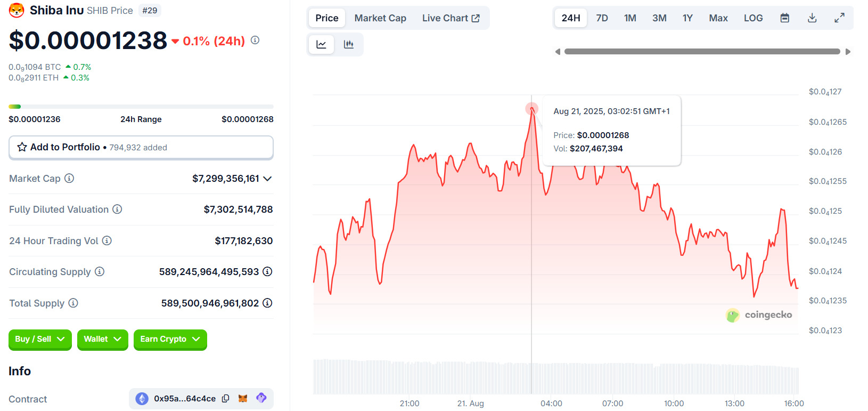The width and height of the screenshot is (868, 411).
Task: Click the $7,302,514,788 valuation value
Action: coord(238,209)
